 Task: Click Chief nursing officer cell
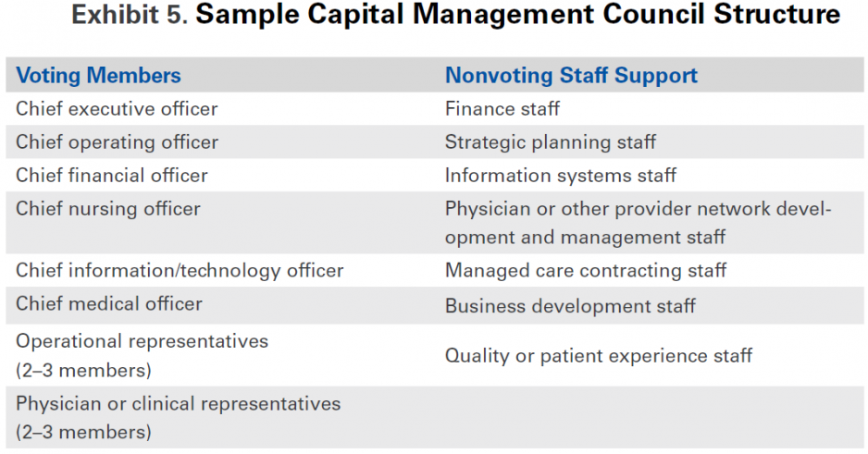point(107,209)
